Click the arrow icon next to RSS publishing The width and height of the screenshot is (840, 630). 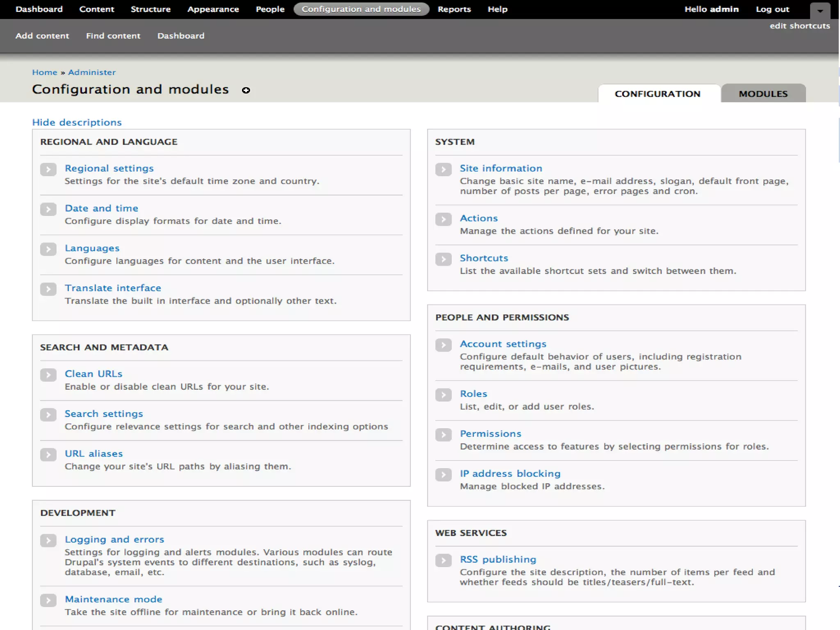pos(443,560)
